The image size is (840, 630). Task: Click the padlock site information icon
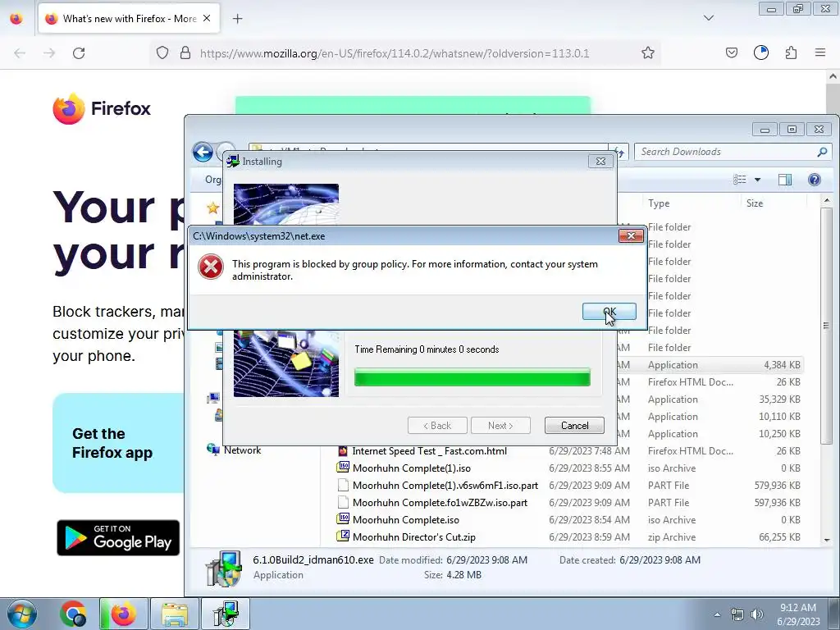[185, 52]
